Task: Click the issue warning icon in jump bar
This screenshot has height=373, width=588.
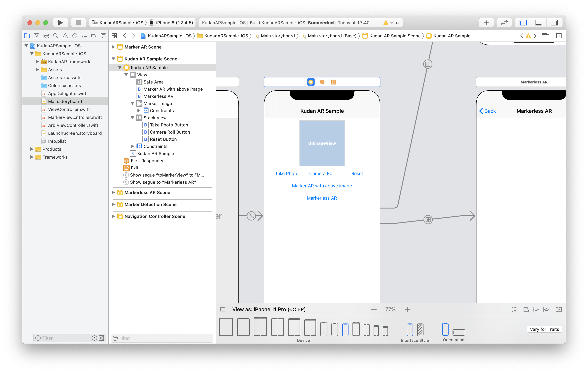Action: click(x=528, y=36)
